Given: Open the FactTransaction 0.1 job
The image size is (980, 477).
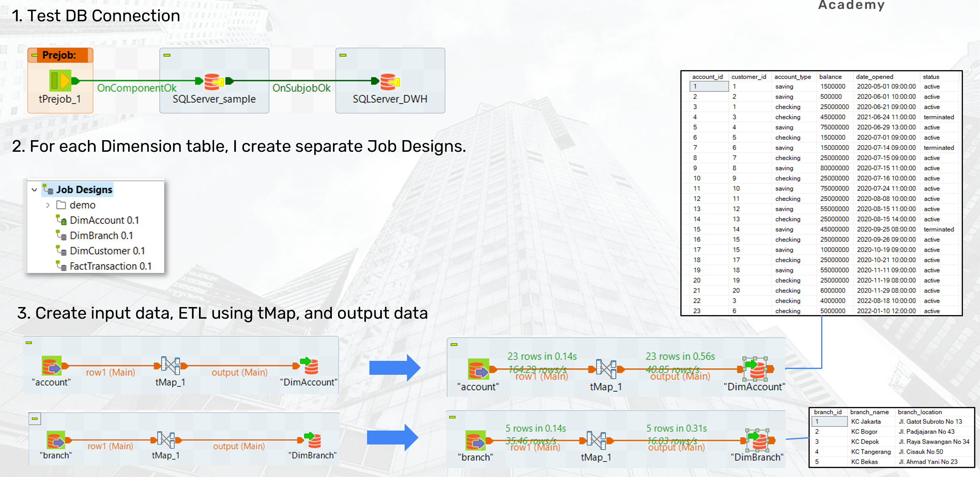Looking at the screenshot, I should (x=110, y=266).
